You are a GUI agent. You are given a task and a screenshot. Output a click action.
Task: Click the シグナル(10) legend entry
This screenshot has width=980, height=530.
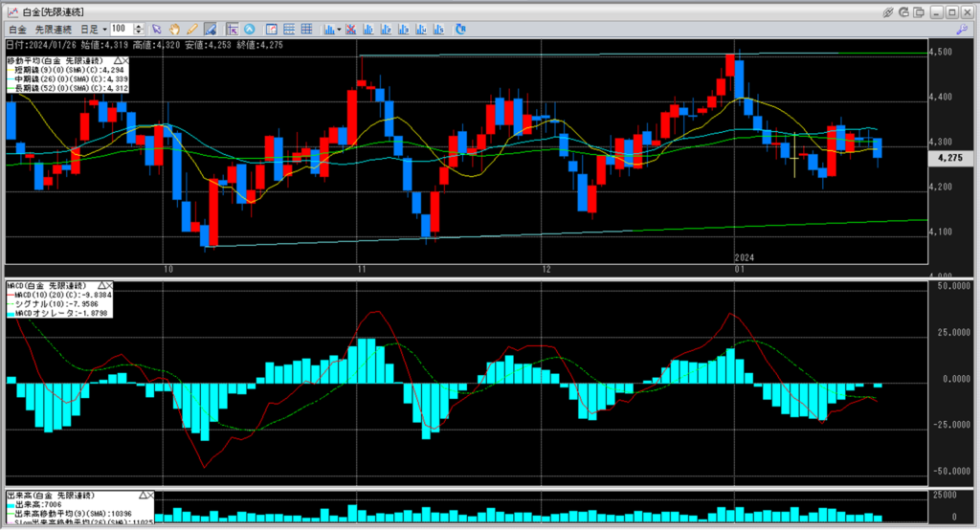click(x=53, y=304)
